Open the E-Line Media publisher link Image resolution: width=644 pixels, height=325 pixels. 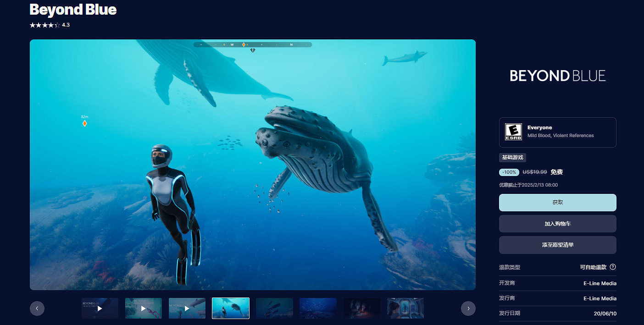600,298
